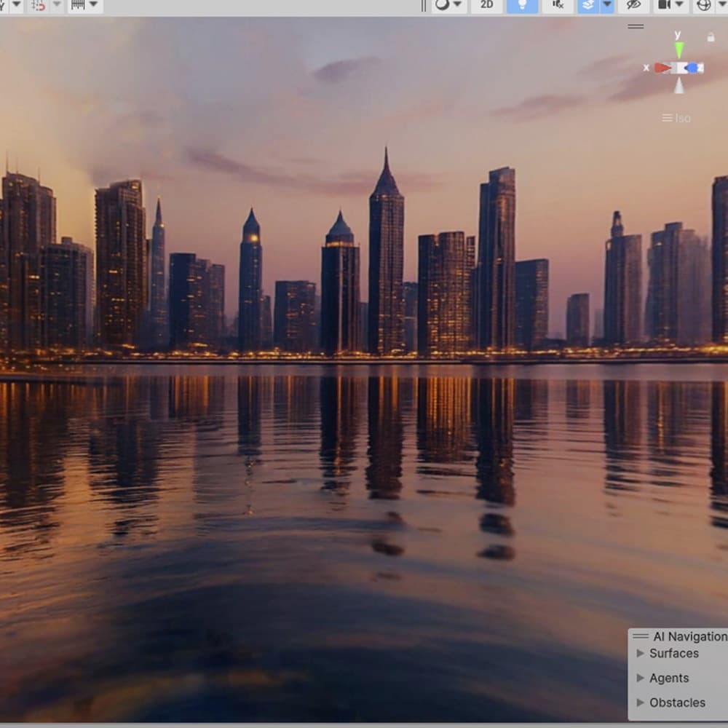The height and width of the screenshot is (728, 728).
Task: Click the blue Z axis cone on gizmo
Action: (x=693, y=68)
